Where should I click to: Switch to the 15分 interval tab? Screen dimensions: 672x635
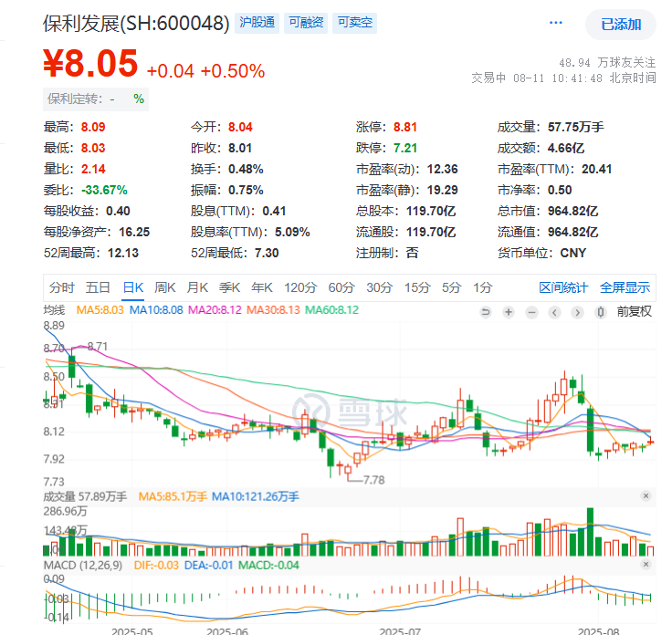pos(417,287)
